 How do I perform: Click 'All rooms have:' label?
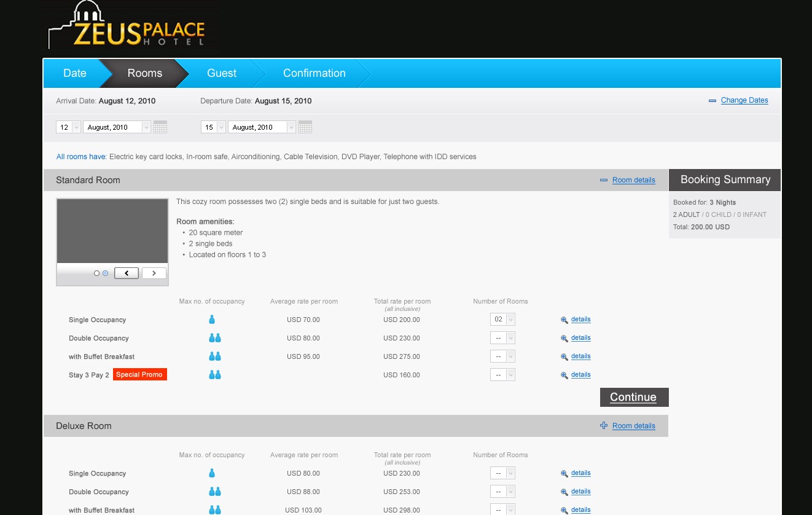(x=82, y=157)
